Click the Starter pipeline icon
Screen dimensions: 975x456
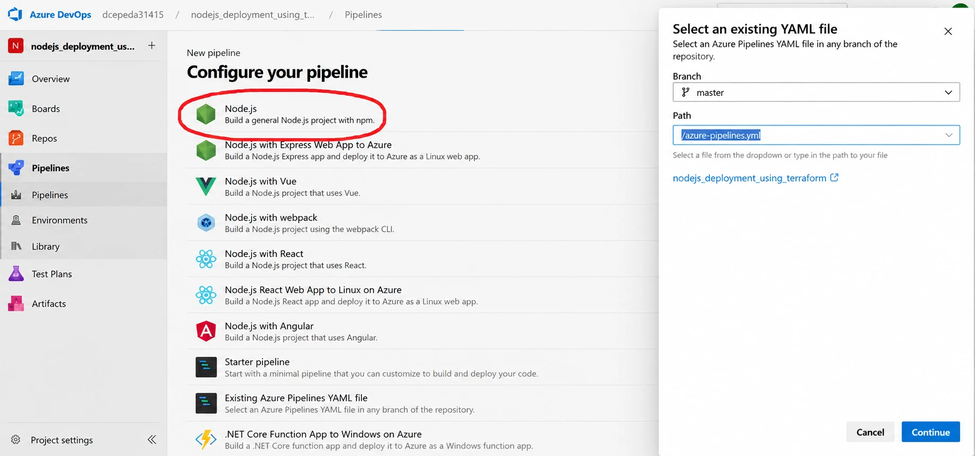click(x=206, y=367)
